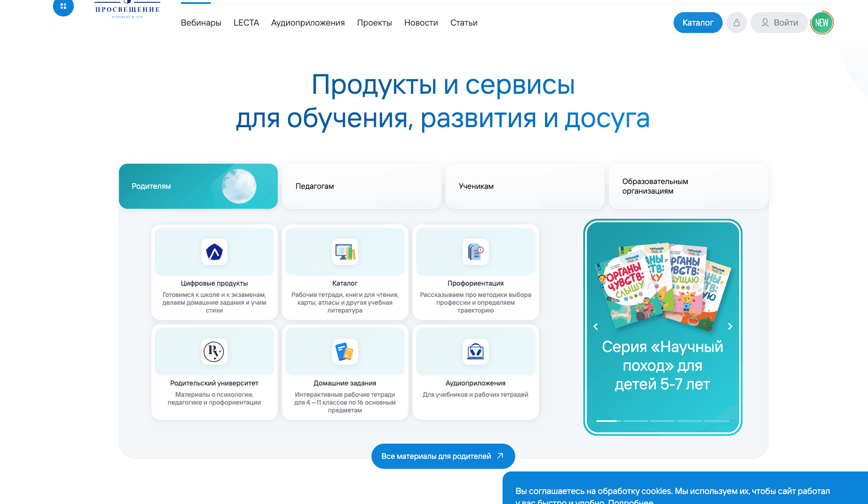868x504 pixels.
Task: Click the cookie consent notice text
Action: 673,496
